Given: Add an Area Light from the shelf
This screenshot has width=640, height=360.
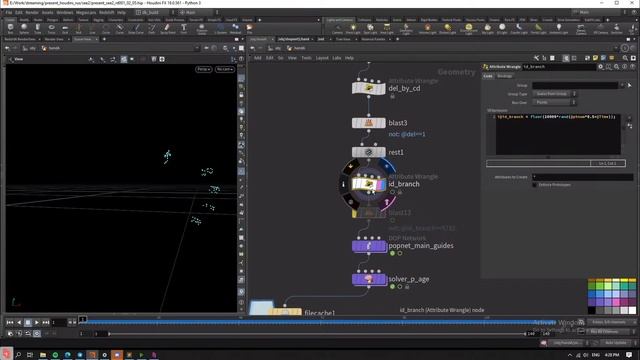Looking at the screenshot, I should 387,29.
